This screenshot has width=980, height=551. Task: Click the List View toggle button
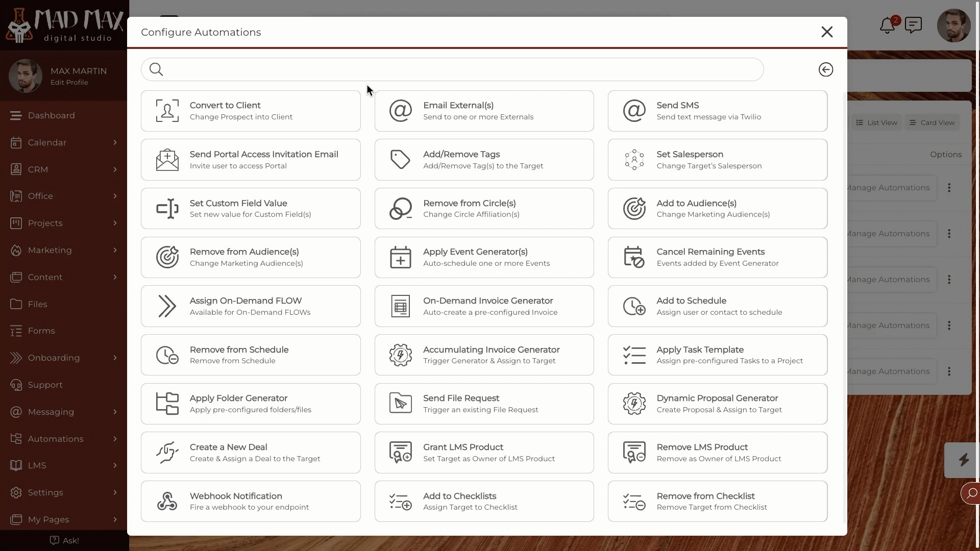pos(876,122)
